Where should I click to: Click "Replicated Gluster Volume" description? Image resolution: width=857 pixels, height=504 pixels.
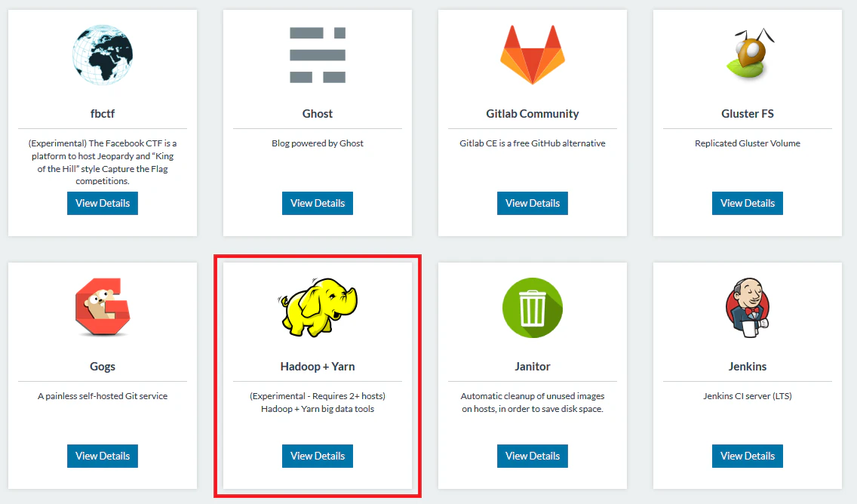point(748,143)
